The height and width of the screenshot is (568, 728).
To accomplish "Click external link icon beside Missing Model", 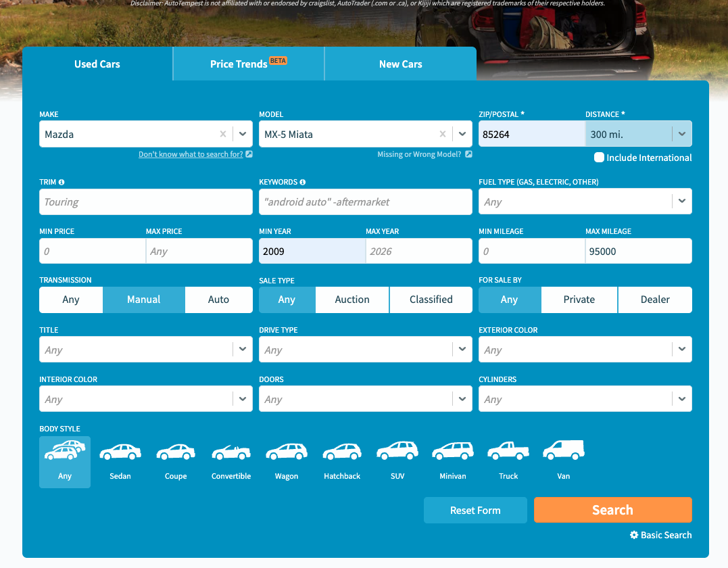I will click(469, 154).
